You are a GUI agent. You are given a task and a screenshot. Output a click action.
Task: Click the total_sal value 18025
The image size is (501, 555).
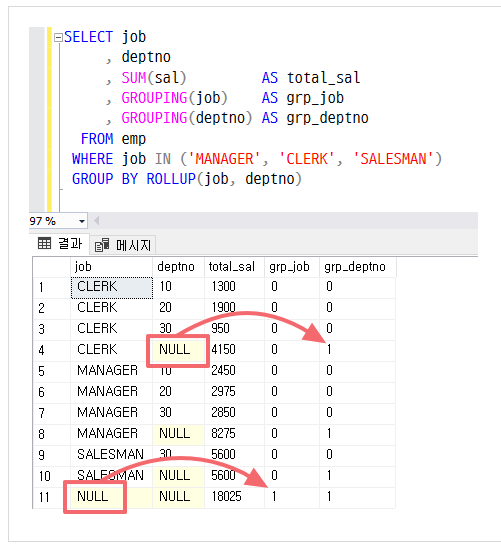pos(234,497)
